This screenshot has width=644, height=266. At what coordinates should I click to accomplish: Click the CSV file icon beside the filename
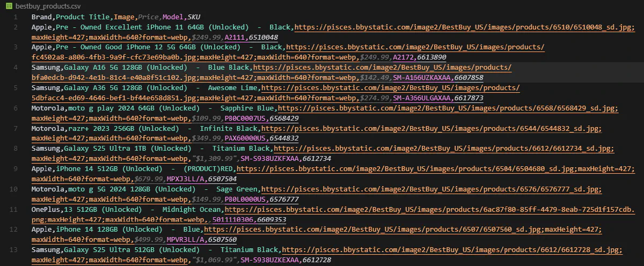(x=8, y=5)
